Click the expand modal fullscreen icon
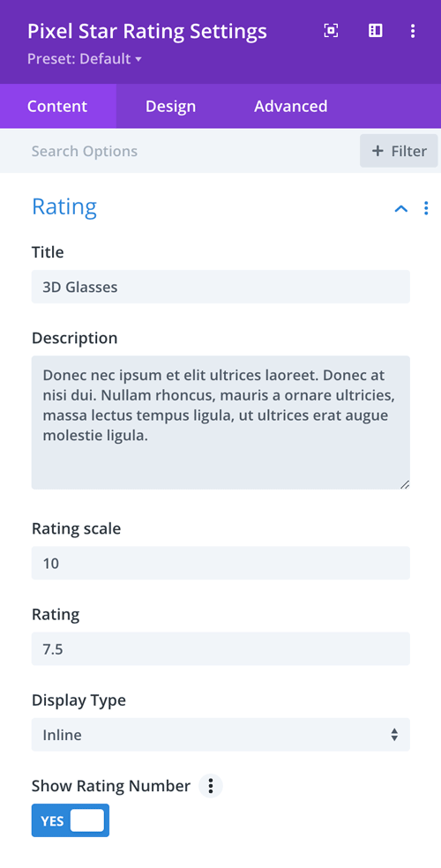 [331, 31]
